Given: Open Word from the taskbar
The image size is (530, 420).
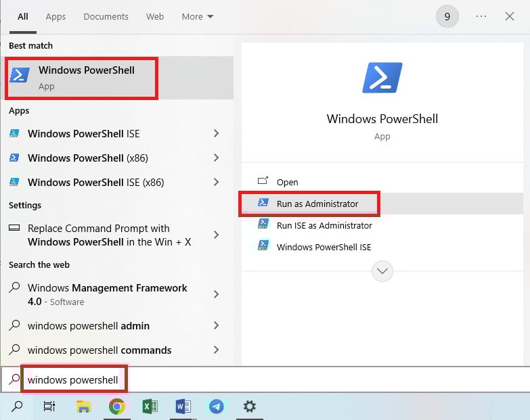Looking at the screenshot, I should (x=183, y=406).
